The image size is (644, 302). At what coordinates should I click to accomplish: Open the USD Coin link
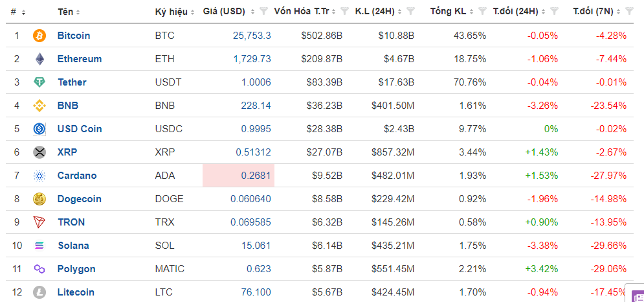[80, 129]
